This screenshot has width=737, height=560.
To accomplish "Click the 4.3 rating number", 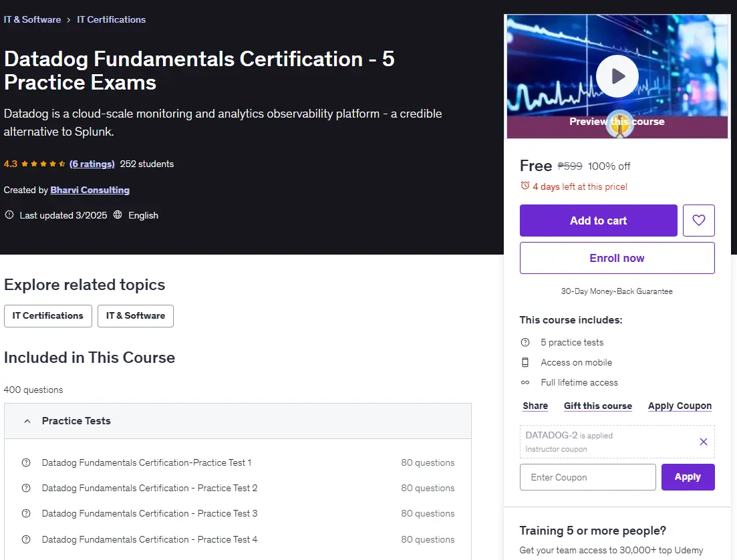I will coord(10,164).
